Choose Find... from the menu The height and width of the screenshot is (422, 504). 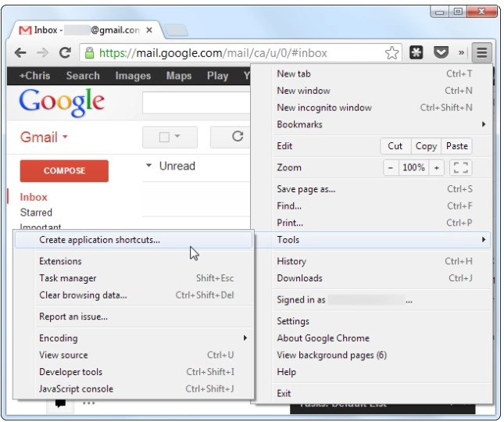(x=381, y=206)
